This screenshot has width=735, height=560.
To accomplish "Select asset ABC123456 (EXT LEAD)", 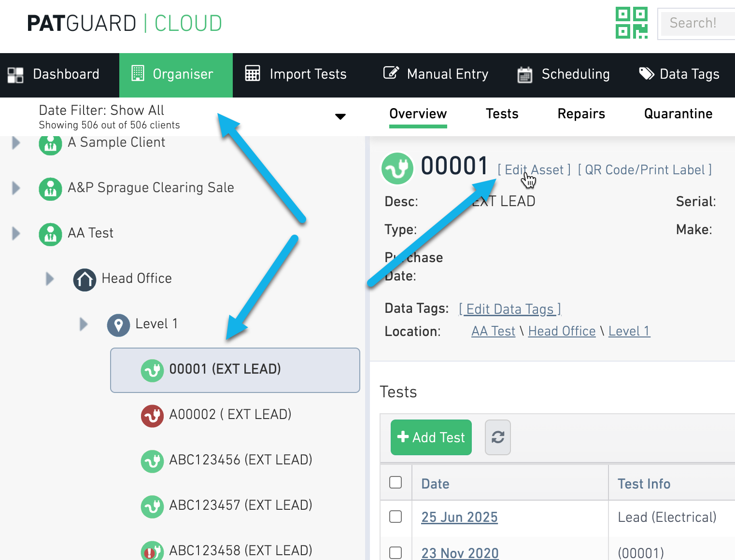I will [x=240, y=460].
